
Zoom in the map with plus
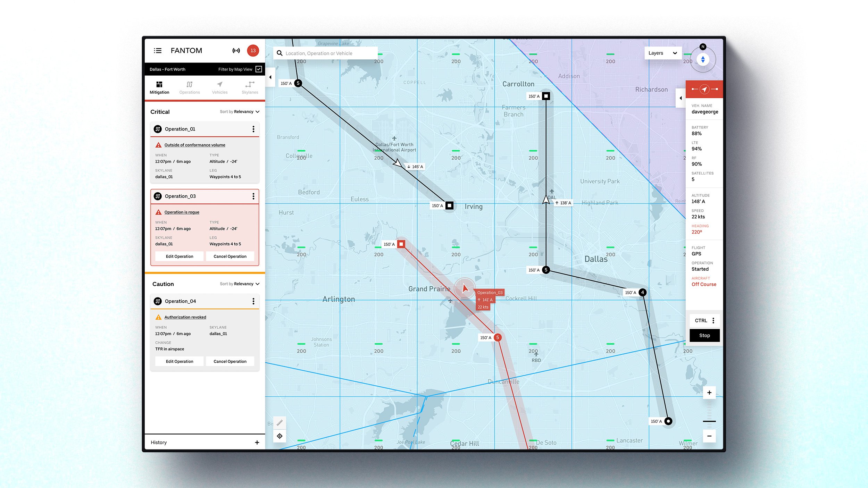click(709, 393)
